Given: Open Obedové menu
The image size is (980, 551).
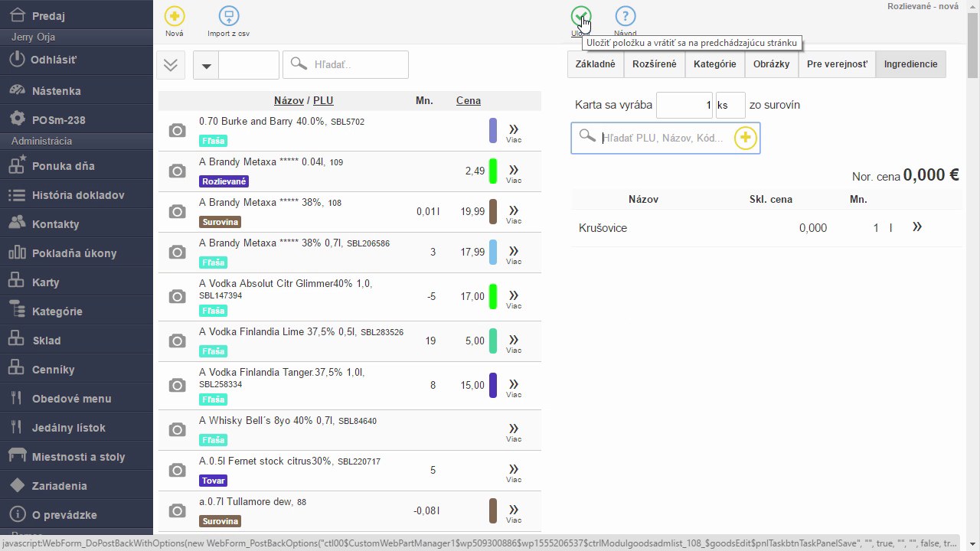Looking at the screenshot, I should (x=77, y=398).
